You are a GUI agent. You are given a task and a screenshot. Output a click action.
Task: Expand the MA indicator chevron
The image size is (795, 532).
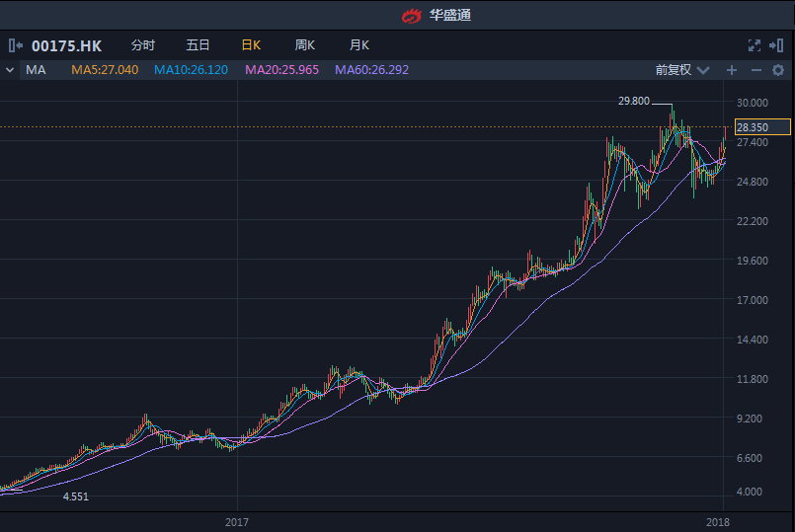pyautogui.click(x=10, y=70)
